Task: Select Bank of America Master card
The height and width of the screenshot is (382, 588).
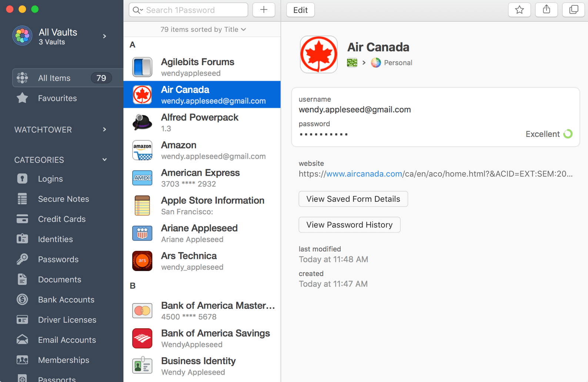Action: 202,311
